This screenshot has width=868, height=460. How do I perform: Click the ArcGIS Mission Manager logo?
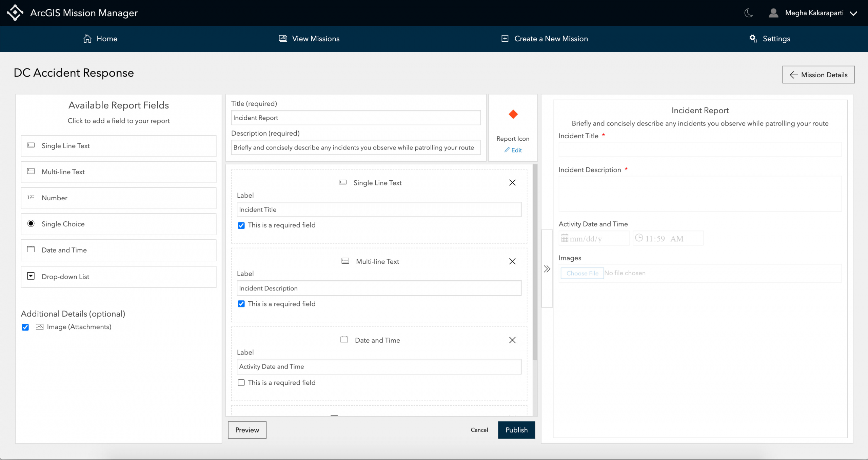click(15, 13)
